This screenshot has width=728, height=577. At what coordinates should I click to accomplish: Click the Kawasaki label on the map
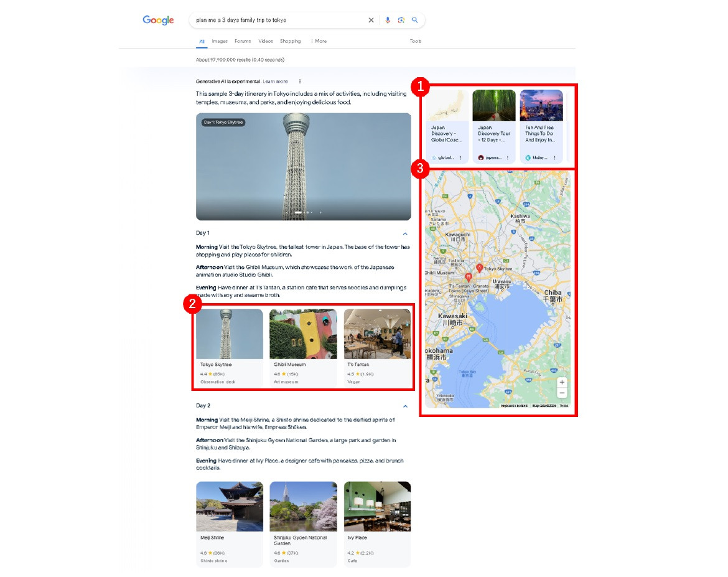tap(453, 319)
